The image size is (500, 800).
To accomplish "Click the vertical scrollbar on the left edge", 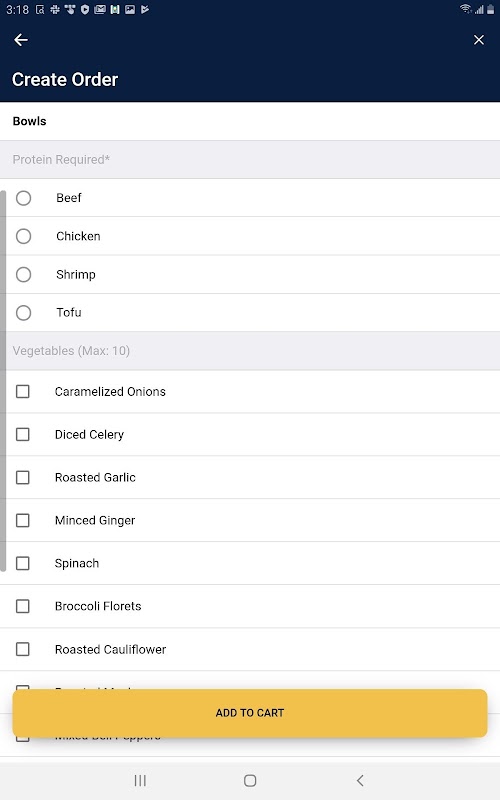I will [x=3, y=381].
